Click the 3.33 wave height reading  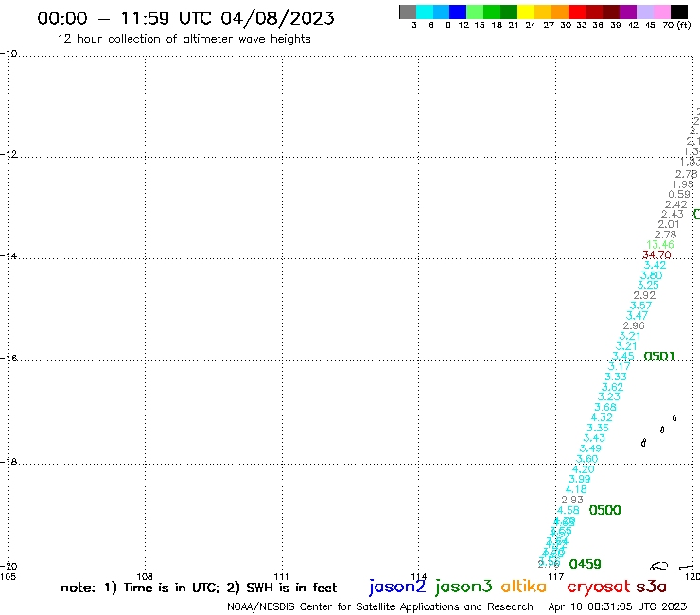click(616, 377)
